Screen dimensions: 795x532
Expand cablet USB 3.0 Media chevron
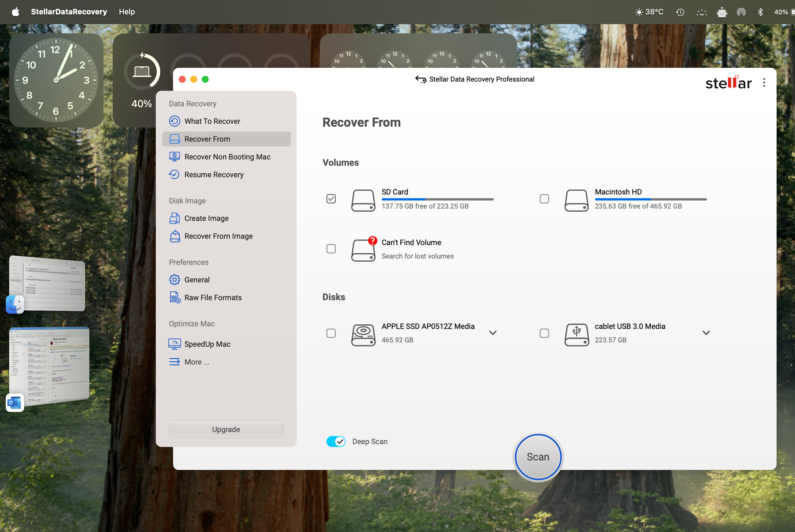(x=706, y=333)
